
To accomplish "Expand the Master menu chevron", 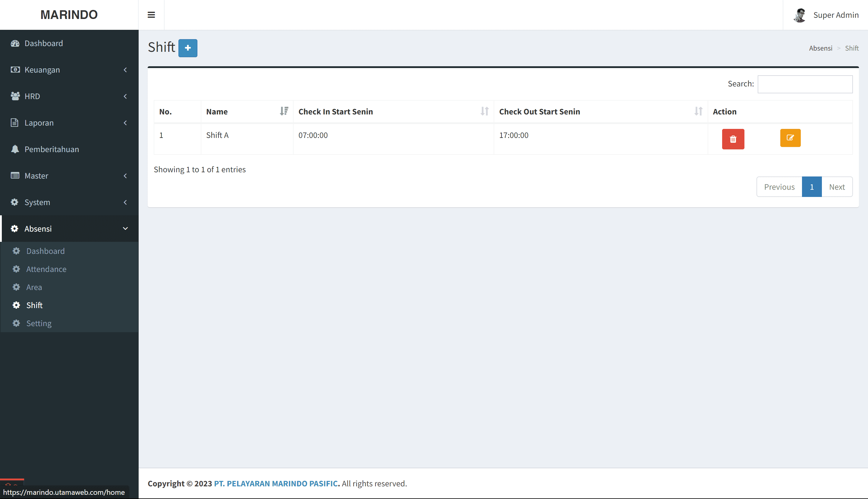I will tap(125, 176).
